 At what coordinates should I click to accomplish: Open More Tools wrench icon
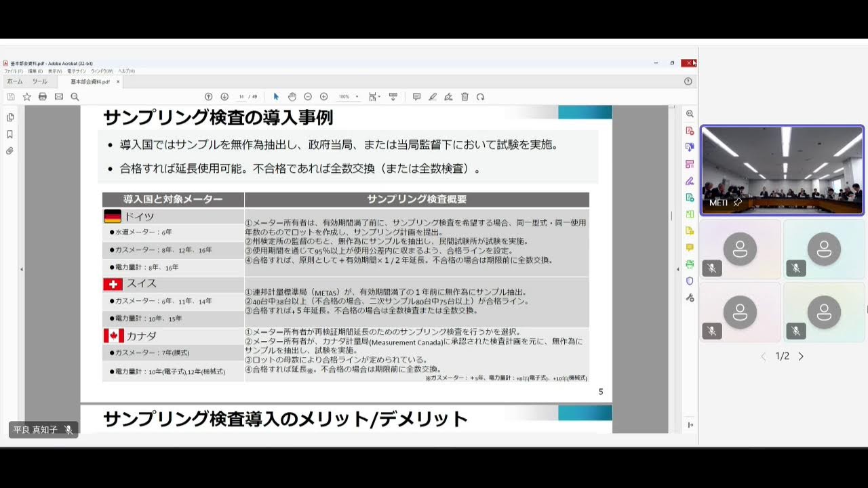click(x=690, y=298)
